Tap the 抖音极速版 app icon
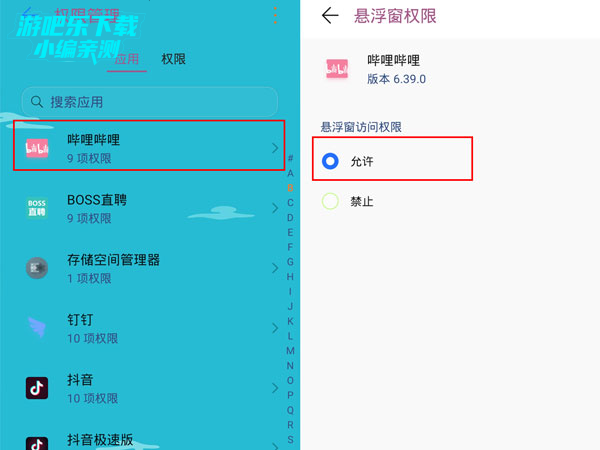 point(37,444)
